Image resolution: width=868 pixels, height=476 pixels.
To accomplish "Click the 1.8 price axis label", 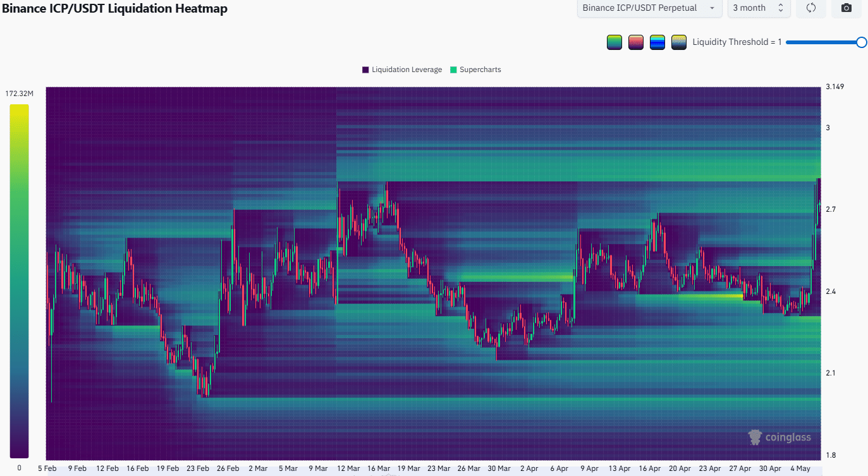I will pos(831,455).
